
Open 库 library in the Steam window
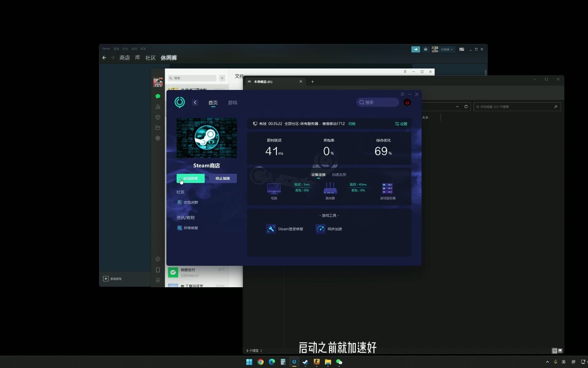point(137,58)
